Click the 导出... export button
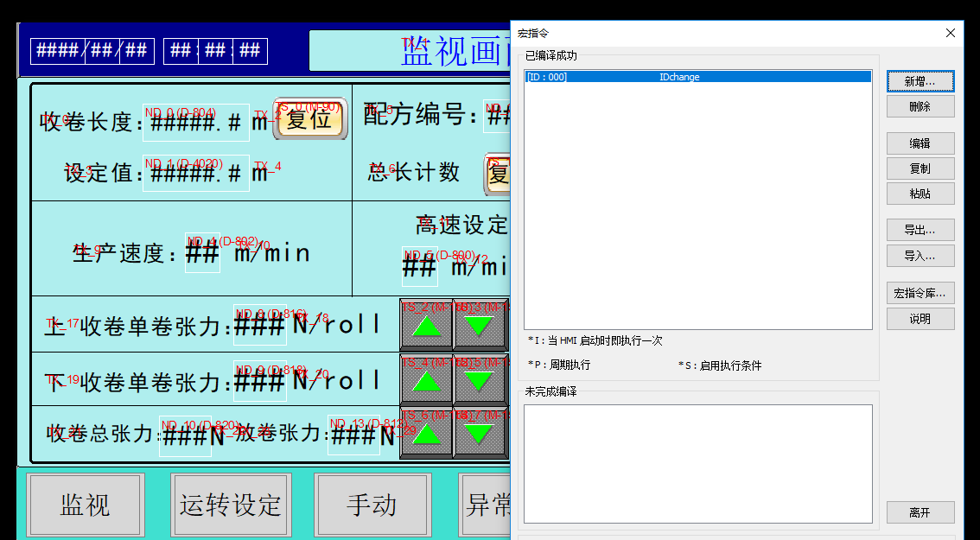The width and height of the screenshot is (980, 540). coord(920,230)
